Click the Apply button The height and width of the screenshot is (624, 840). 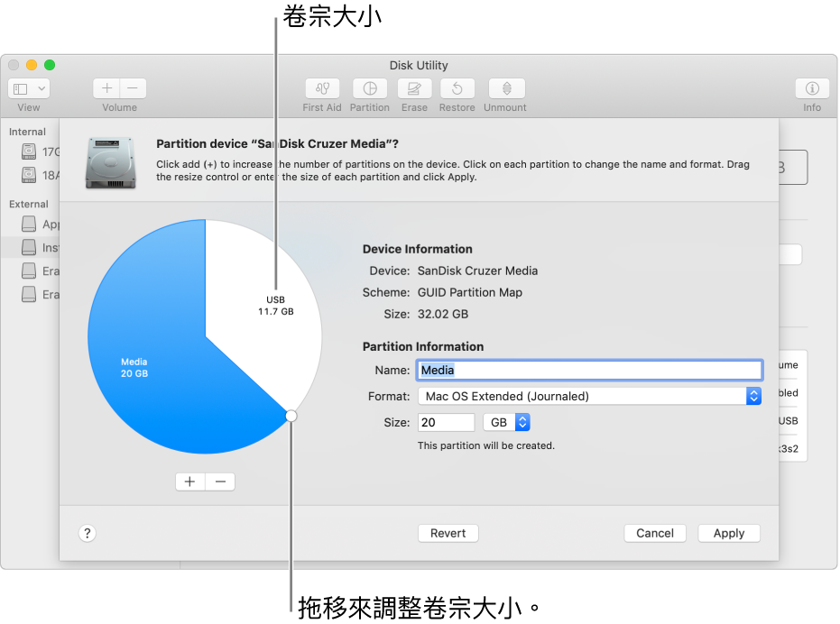pyautogui.click(x=729, y=533)
